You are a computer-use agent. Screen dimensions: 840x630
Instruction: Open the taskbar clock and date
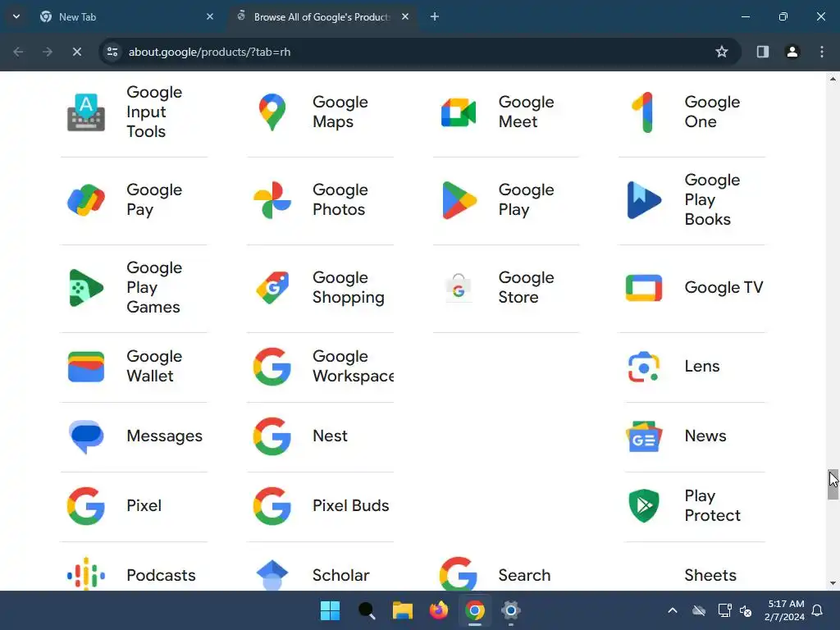[785, 610]
